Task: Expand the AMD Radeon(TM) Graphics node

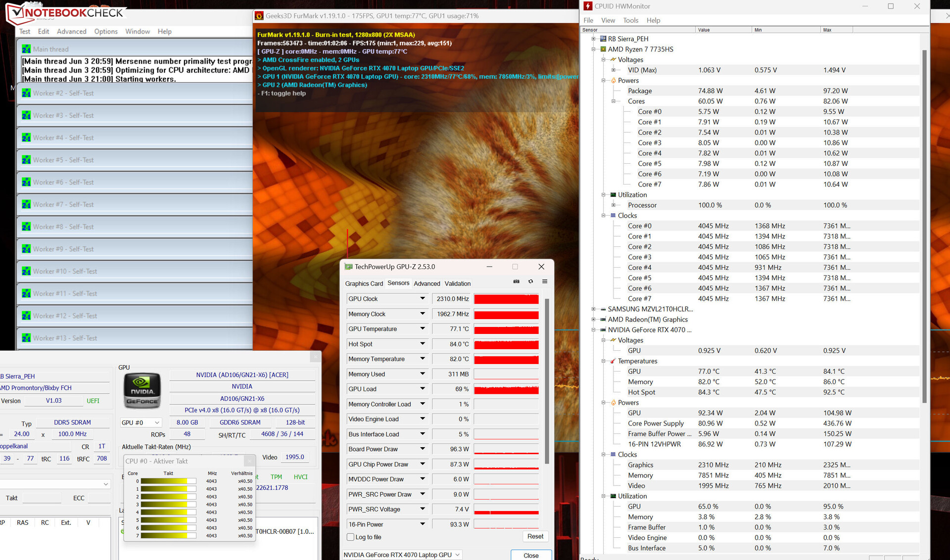Action: point(593,320)
